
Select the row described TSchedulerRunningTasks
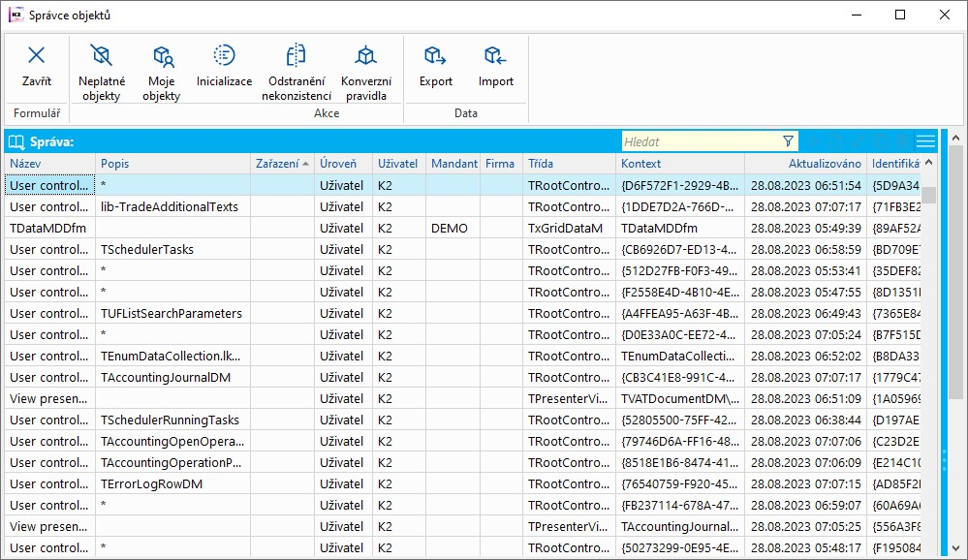170,420
